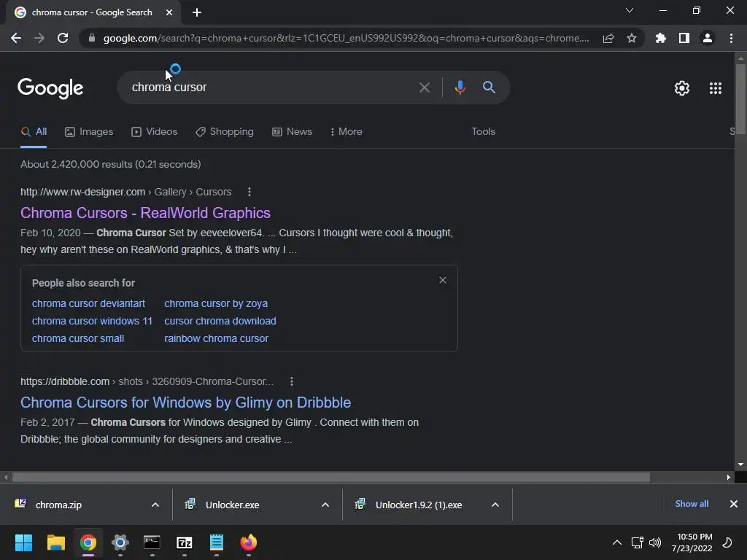Image resolution: width=747 pixels, height=560 pixels.
Task: Search for cursor chroma download
Action: click(220, 321)
